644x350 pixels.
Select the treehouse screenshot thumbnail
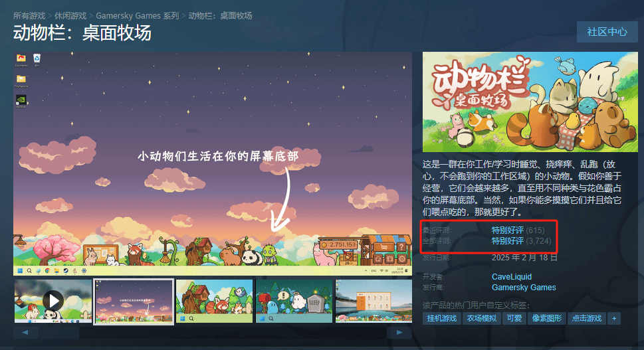pyautogui.click(x=214, y=301)
